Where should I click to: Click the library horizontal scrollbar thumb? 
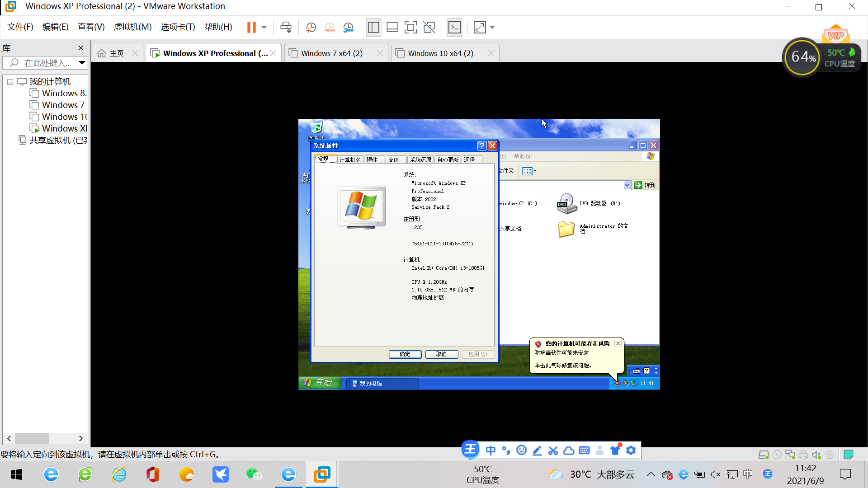click(x=32, y=438)
